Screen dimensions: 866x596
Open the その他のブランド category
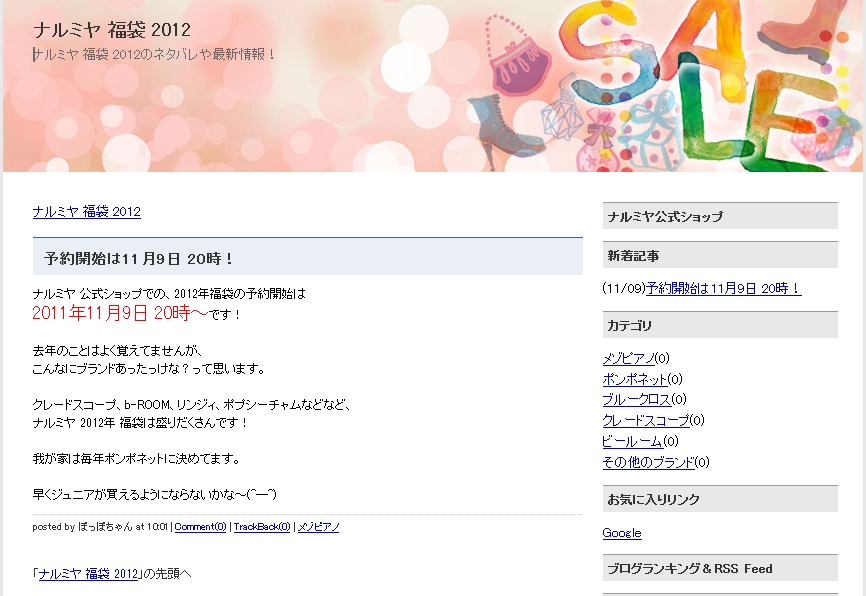click(x=648, y=462)
